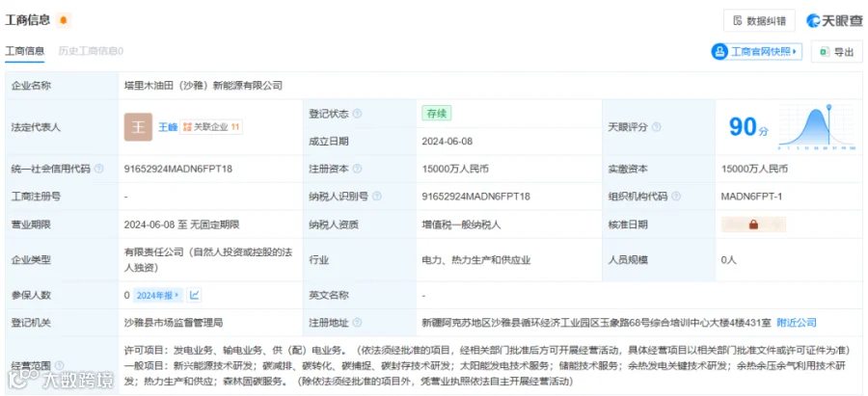
Task: Switch to the 历史工商信息 tab
Action: coord(91,51)
